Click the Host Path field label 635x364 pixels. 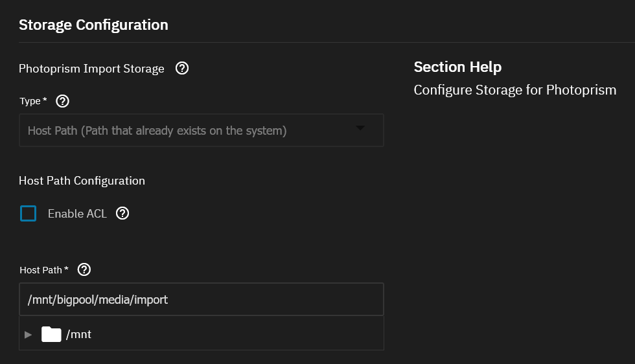coord(44,270)
